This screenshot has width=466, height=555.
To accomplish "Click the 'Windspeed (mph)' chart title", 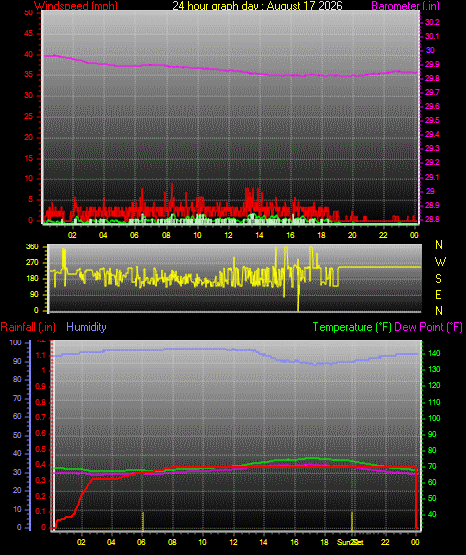I will (76, 5).
